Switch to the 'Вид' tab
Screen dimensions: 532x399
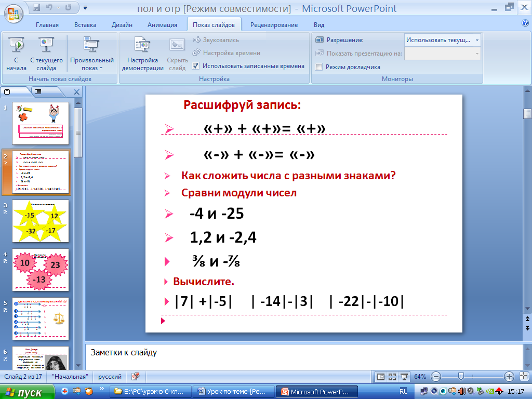coord(319,25)
